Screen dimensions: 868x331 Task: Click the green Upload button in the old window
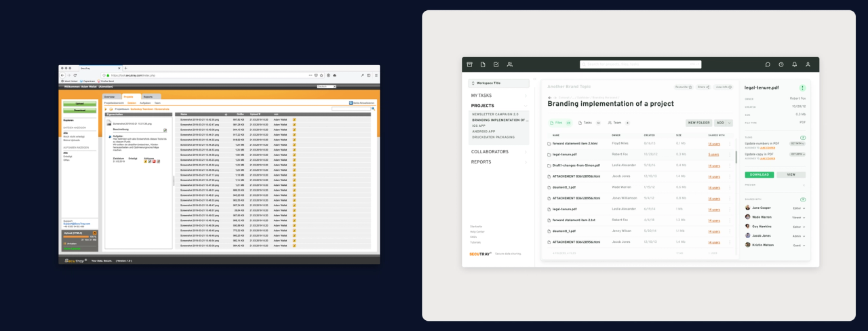pos(79,103)
